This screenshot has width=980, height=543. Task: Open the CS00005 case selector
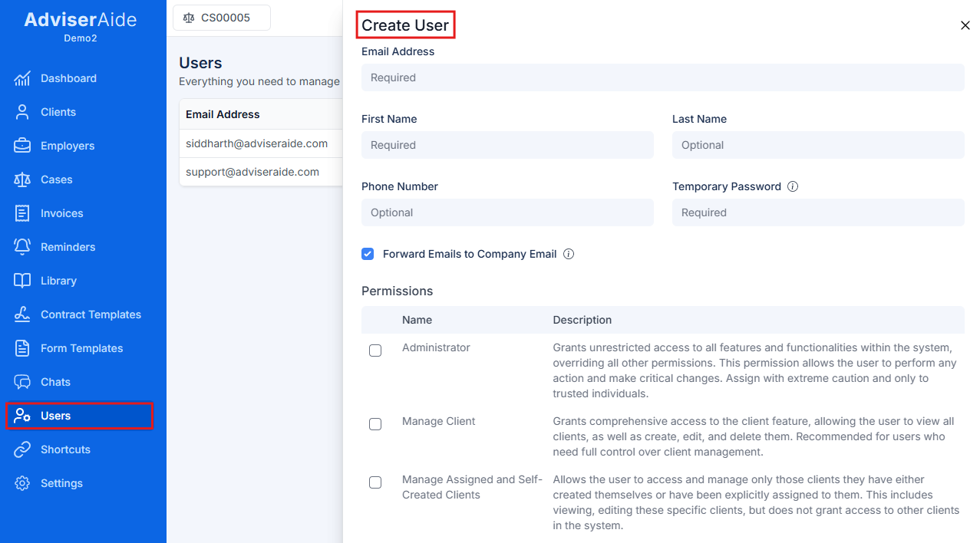coord(221,17)
